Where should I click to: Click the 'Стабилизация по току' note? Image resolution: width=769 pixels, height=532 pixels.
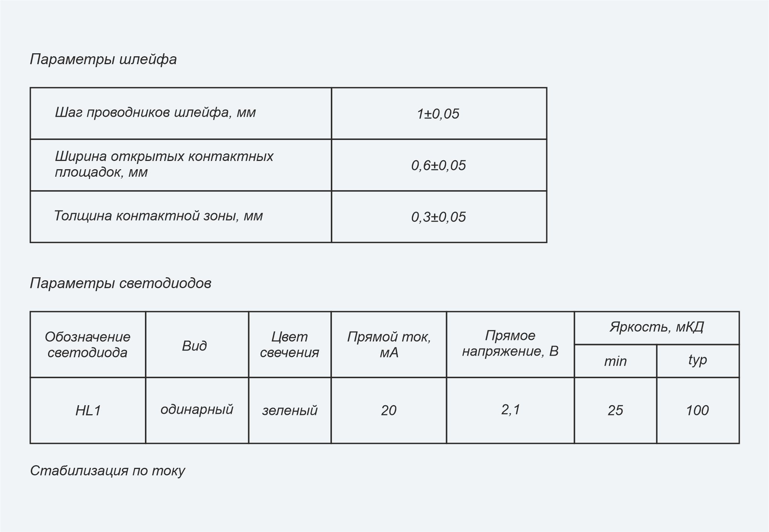click(108, 470)
